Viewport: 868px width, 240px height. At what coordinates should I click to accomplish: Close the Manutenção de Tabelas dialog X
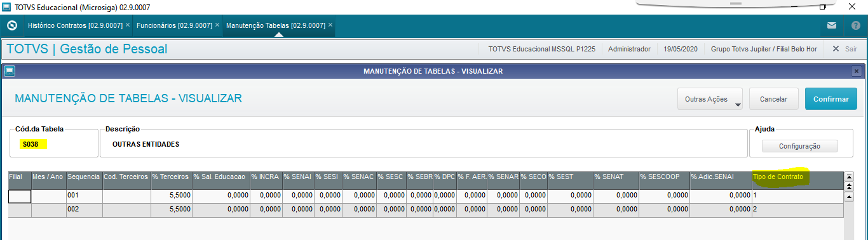(857, 71)
